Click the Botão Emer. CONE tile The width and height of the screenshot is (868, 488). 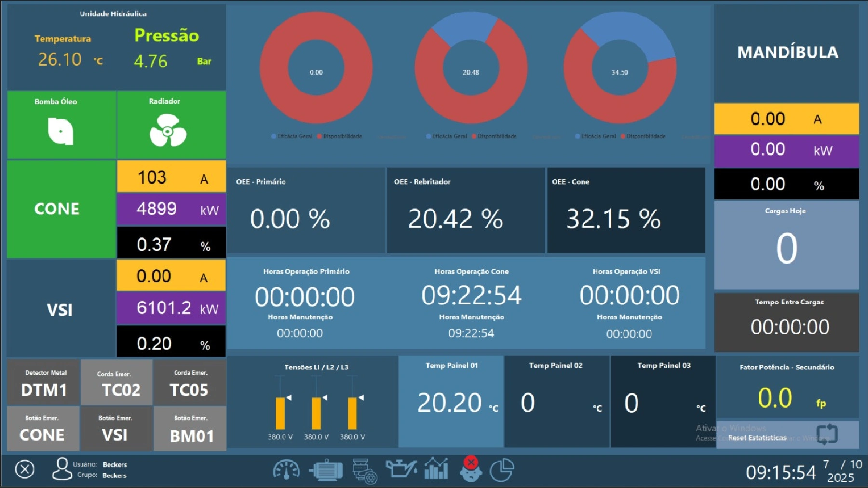(43, 428)
